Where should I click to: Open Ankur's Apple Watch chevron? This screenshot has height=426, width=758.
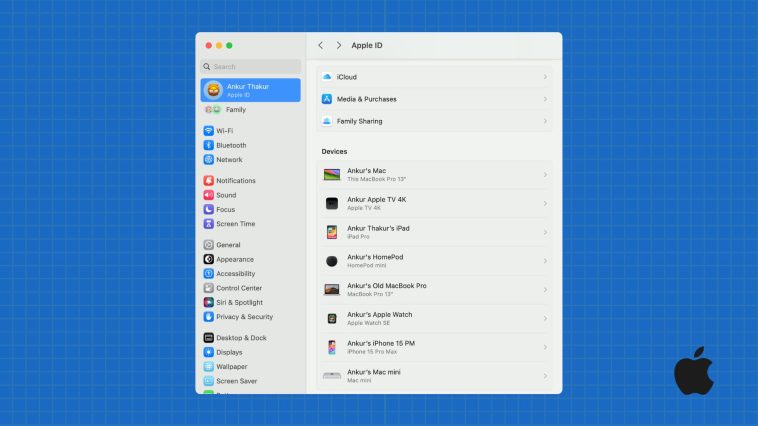click(x=545, y=319)
